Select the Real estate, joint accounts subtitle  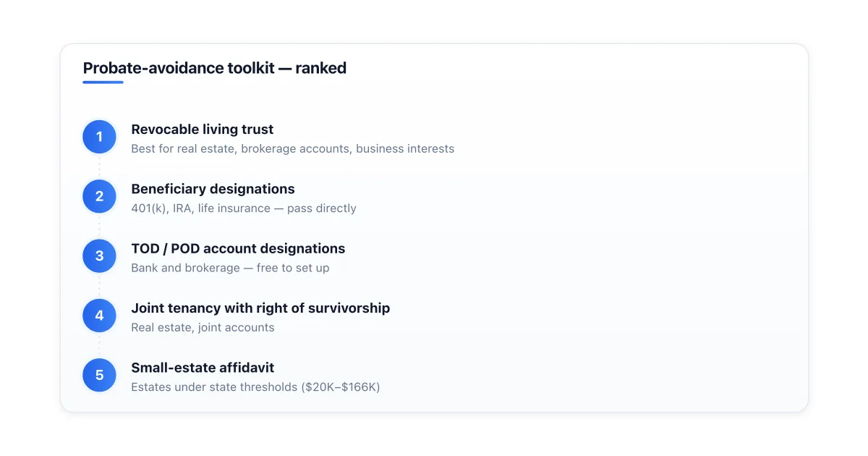203,327
